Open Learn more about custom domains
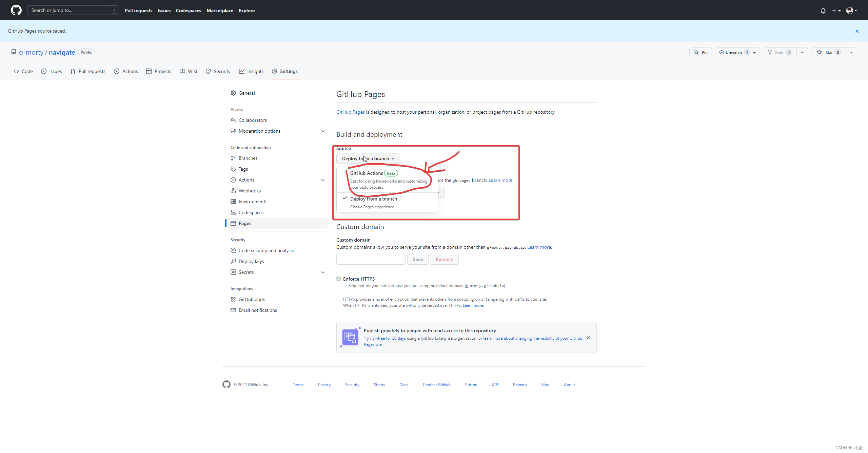This screenshot has height=453, width=868. pyautogui.click(x=539, y=247)
